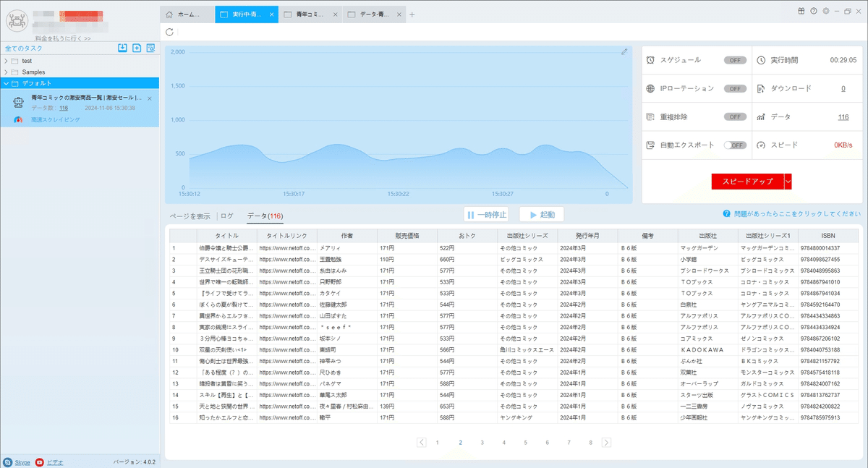The height and width of the screenshot is (468, 868).
Task: Click the gift icon in title bar
Action: click(x=801, y=11)
